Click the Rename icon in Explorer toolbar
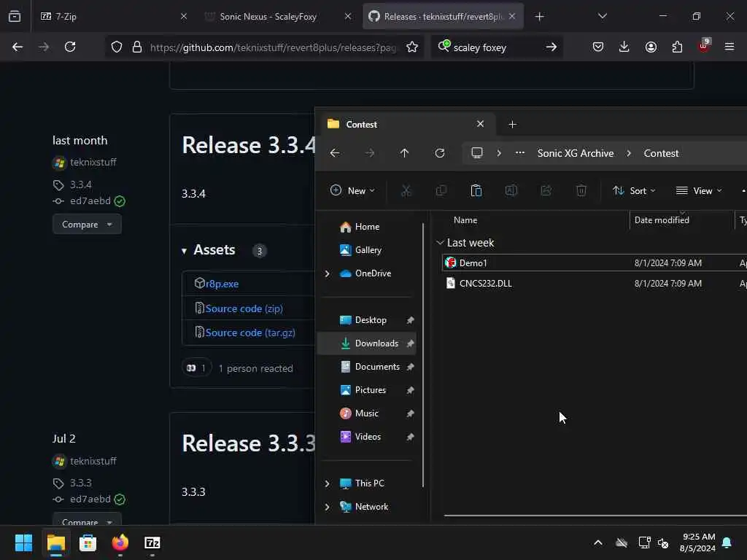Viewport: 747px width, 560px height. coord(511,191)
